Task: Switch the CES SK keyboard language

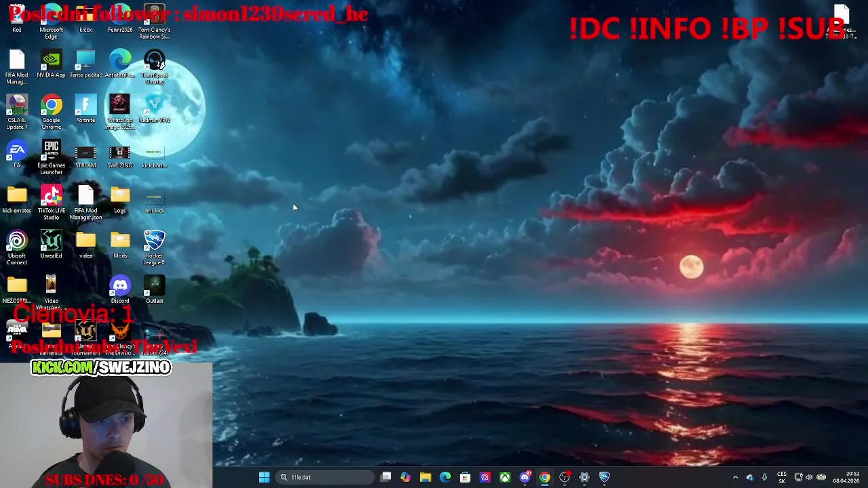Action: 782,477
